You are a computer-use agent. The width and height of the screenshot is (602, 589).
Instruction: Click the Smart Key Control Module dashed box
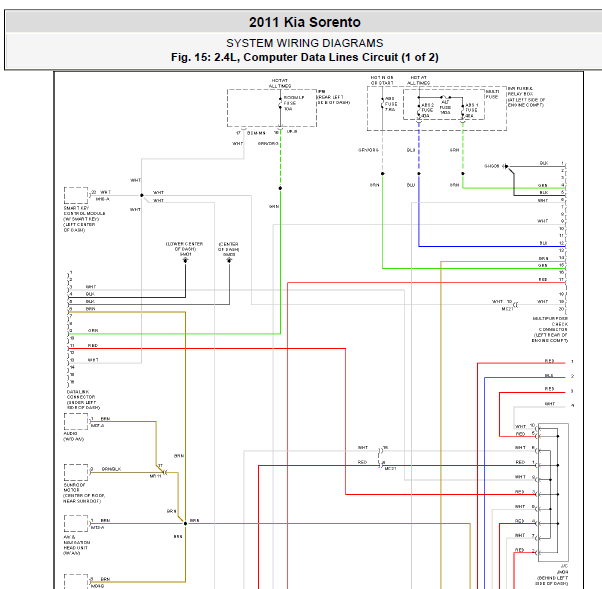click(76, 195)
